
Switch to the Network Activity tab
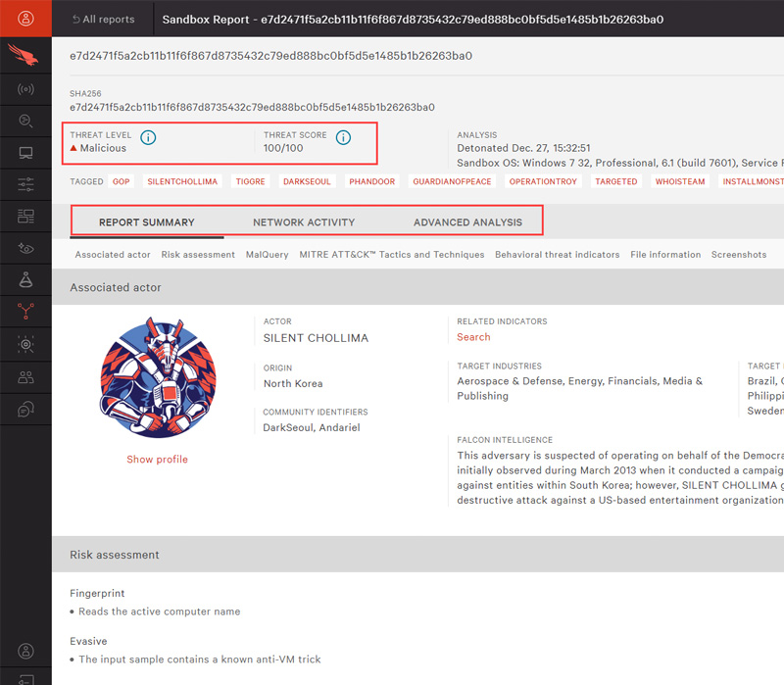point(304,222)
